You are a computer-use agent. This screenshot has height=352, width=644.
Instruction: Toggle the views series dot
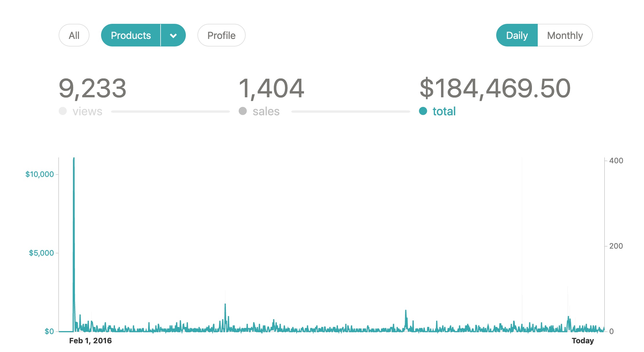(x=63, y=111)
